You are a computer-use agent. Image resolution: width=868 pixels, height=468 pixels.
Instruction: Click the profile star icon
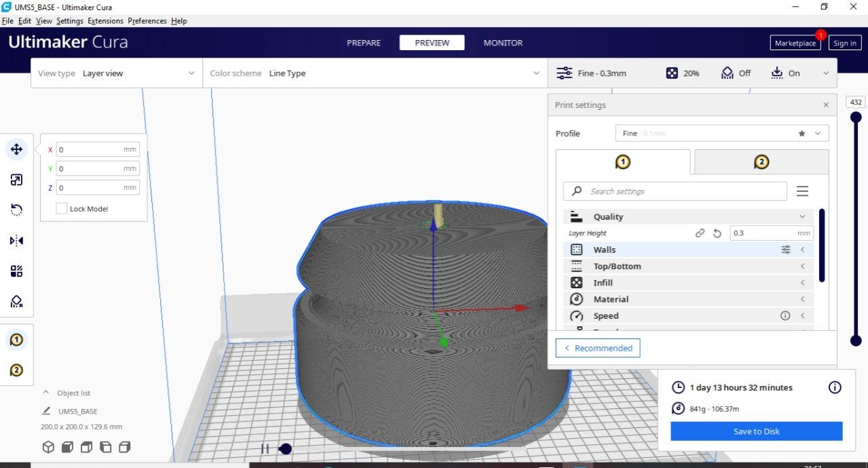[x=801, y=134]
